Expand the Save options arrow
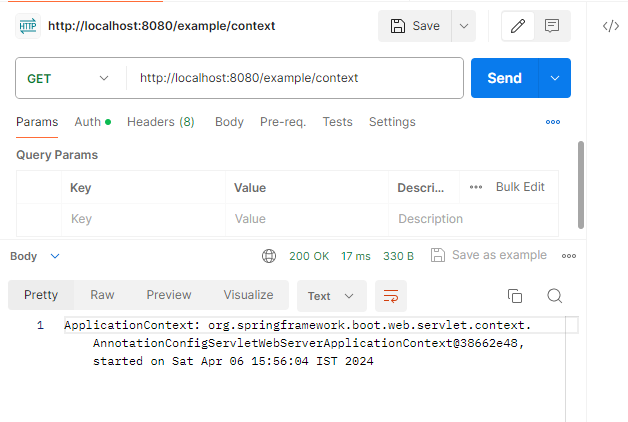The height and width of the screenshot is (422, 628). (x=463, y=26)
